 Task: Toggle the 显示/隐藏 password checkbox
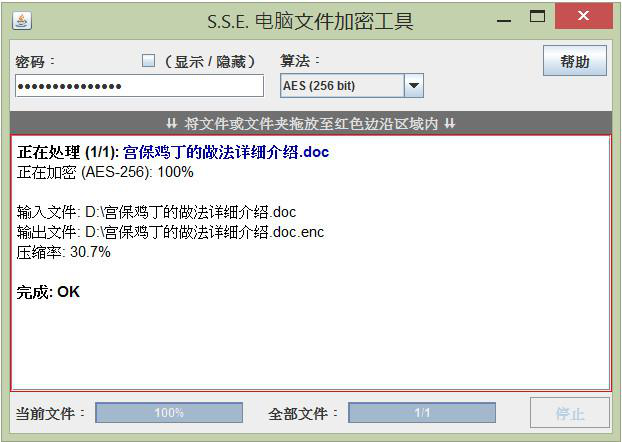pyautogui.click(x=148, y=60)
